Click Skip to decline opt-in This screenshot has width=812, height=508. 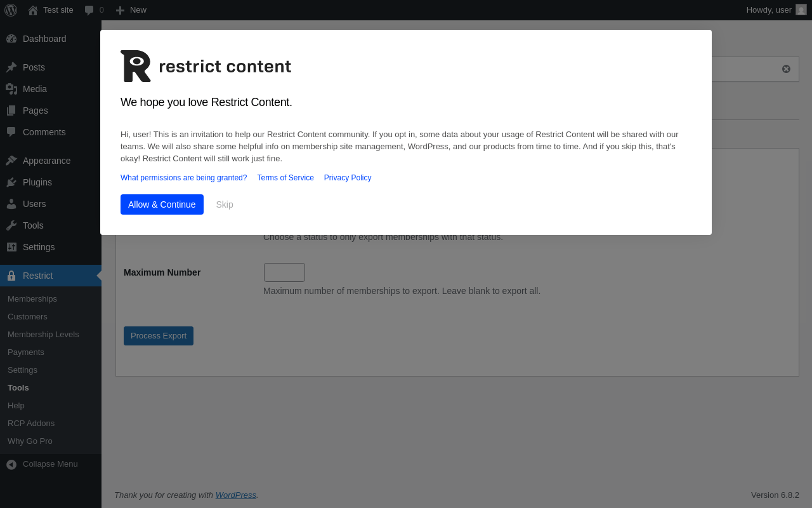[x=225, y=204]
